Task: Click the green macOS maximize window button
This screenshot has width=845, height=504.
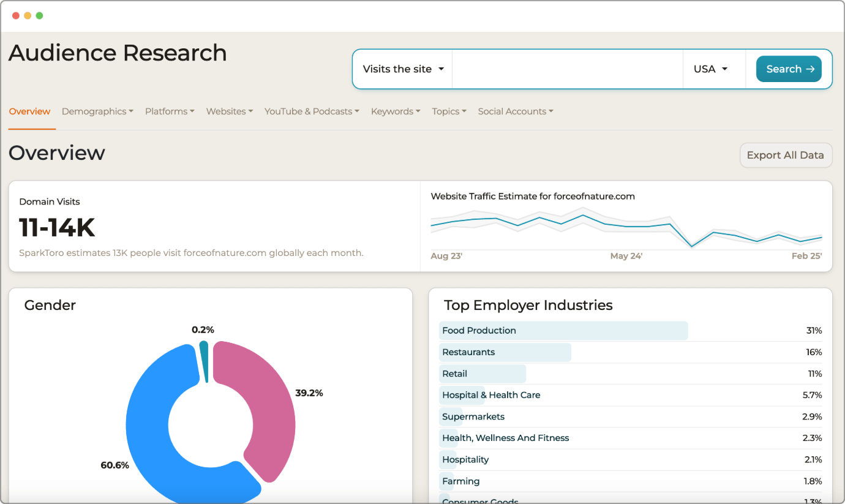Action: (39, 15)
